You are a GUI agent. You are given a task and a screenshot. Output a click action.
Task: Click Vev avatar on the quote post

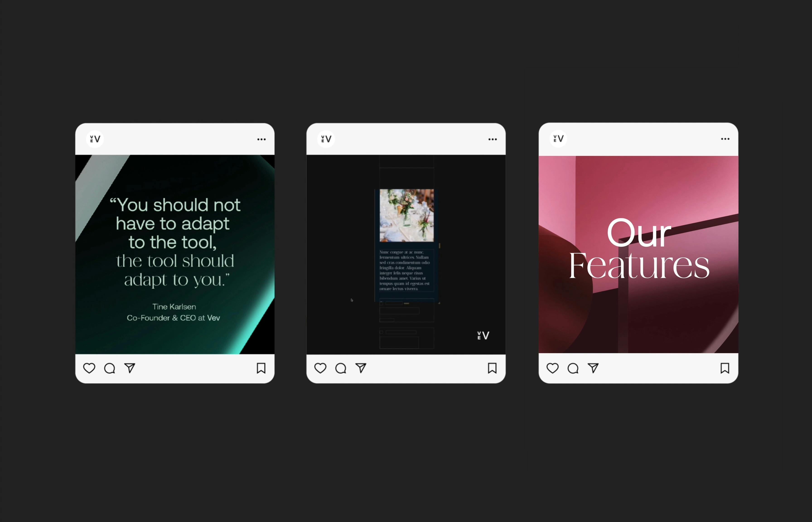(95, 139)
